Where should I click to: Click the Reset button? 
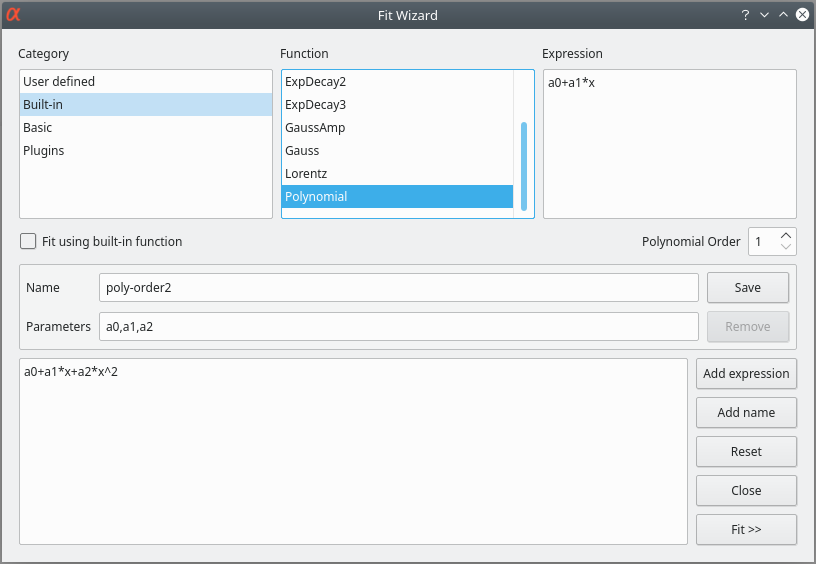[746, 451]
